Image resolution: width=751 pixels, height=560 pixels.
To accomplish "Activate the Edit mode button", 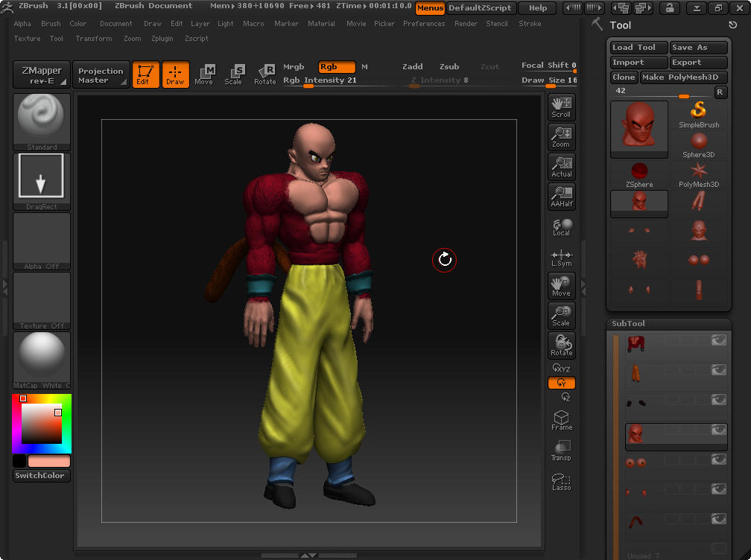I will click(x=145, y=74).
